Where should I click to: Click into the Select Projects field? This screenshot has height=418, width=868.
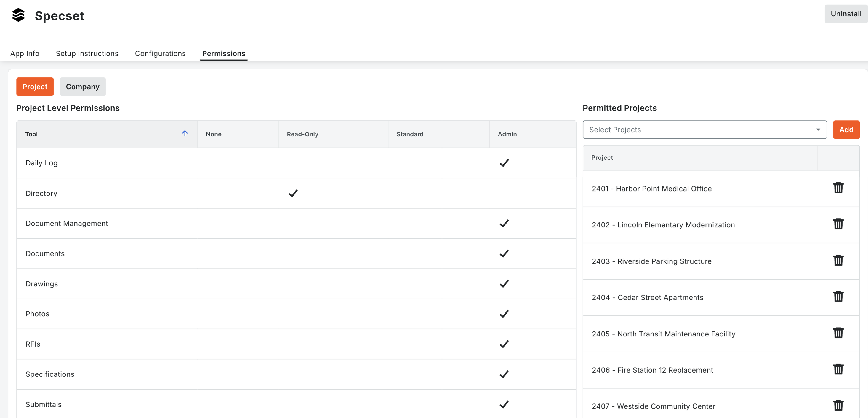point(704,130)
